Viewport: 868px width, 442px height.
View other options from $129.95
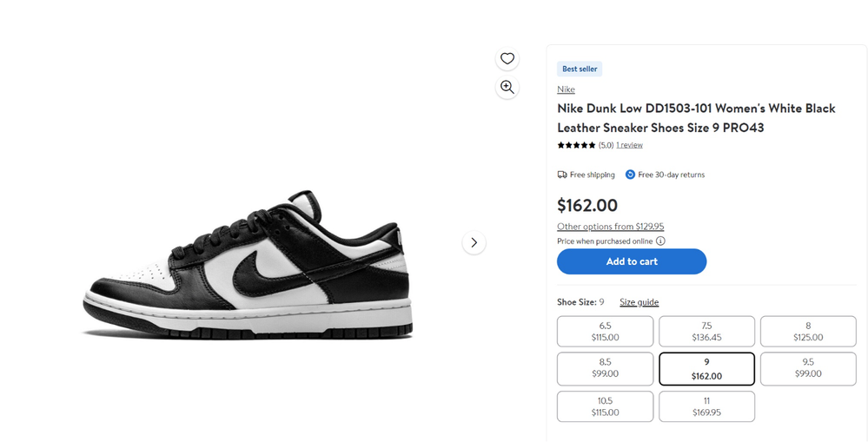pyautogui.click(x=610, y=227)
